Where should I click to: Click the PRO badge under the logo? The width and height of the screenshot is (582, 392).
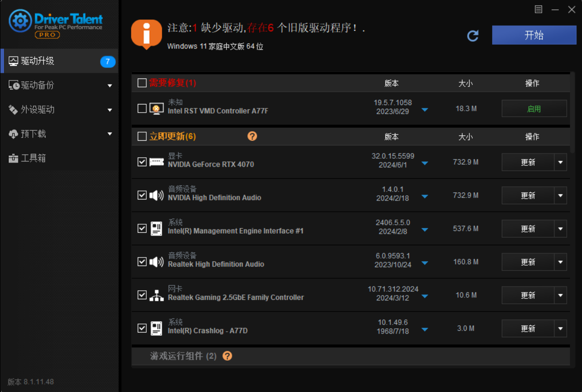coord(47,35)
